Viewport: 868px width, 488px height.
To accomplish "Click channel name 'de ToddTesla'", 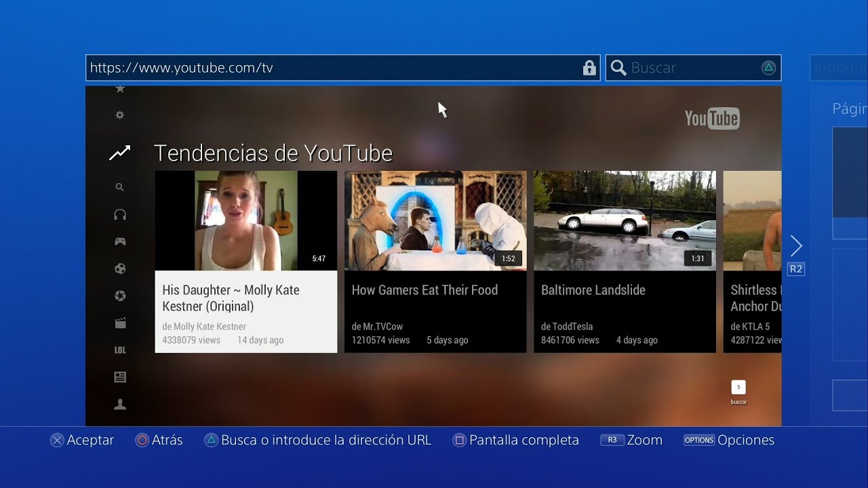I will tap(567, 327).
